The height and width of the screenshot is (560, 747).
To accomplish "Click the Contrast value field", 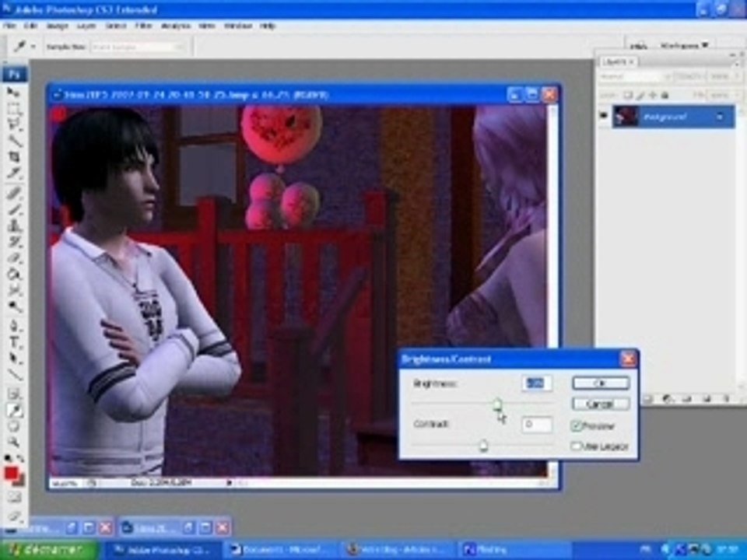I will point(537,425).
